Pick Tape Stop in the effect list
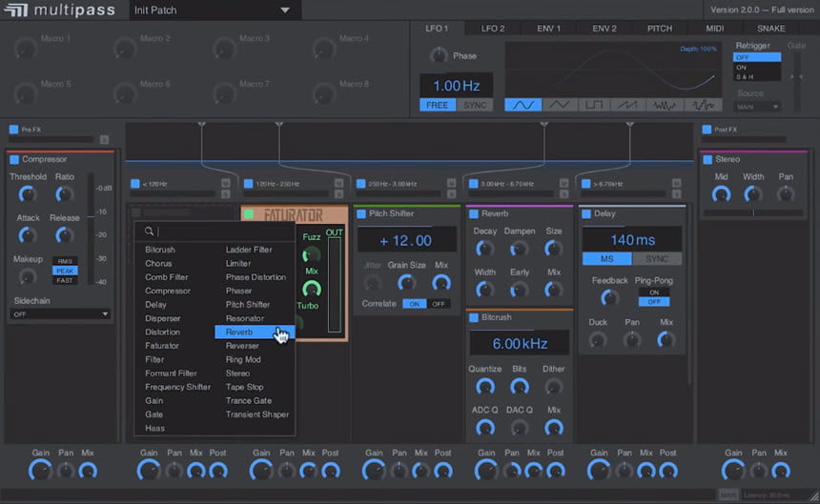The width and height of the screenshot is (820, 504). click(244, 387)
